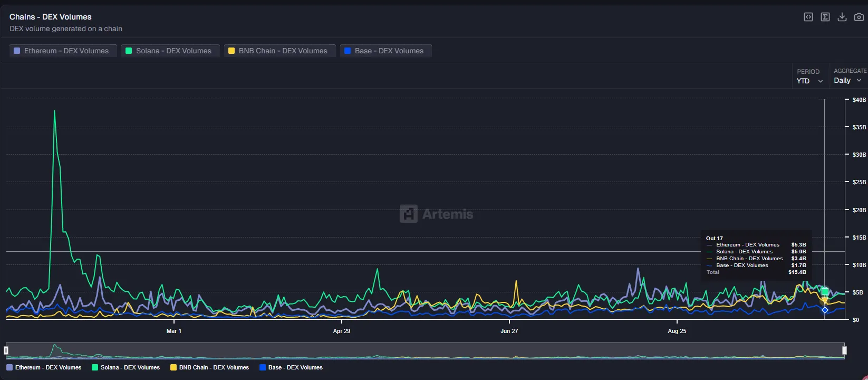Screen dimensions: 868x380
Task: Toggle Base - DEX Volumes series chip
Action: (385, 51)
